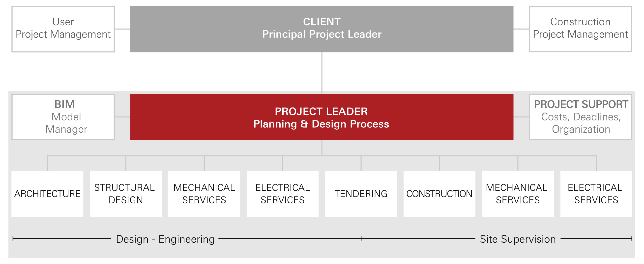Click the CONSTRUCTION box

point(439,194)
